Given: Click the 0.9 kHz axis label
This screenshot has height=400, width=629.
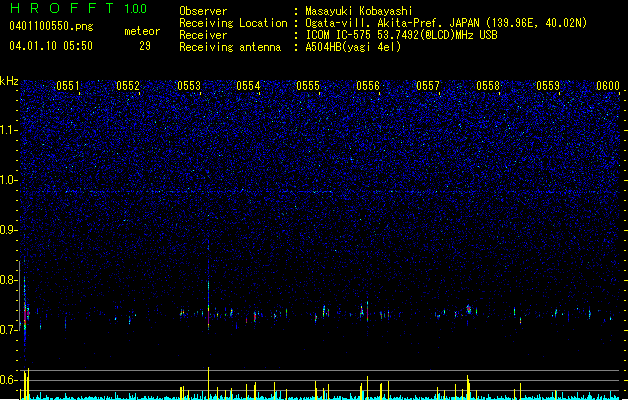Looking at the screenshot, I should click(x=8, y=230).
